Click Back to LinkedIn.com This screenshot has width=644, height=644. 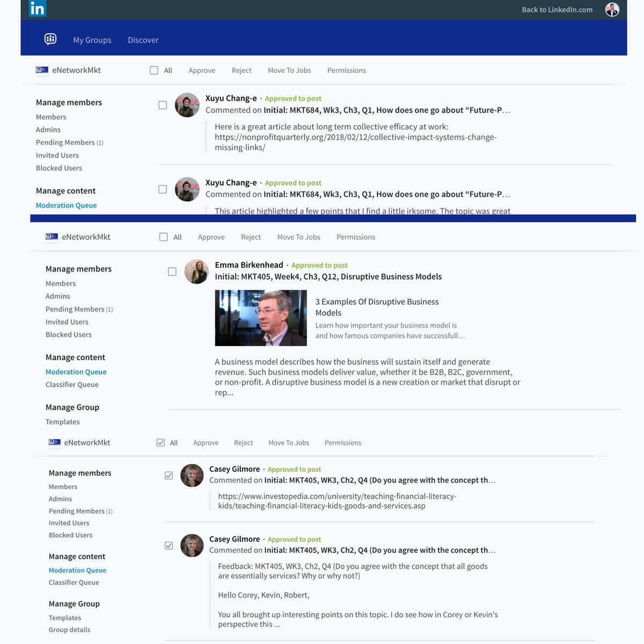[x=557, y=10]
